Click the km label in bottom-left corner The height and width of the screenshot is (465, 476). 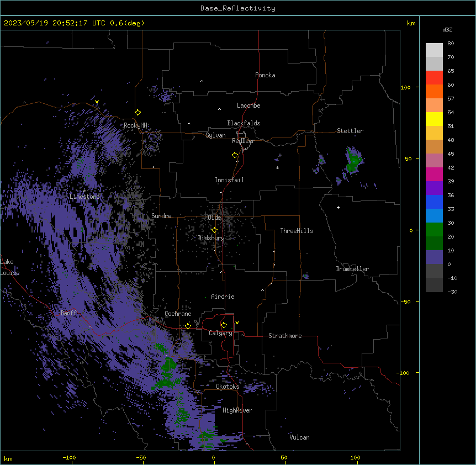8,458
